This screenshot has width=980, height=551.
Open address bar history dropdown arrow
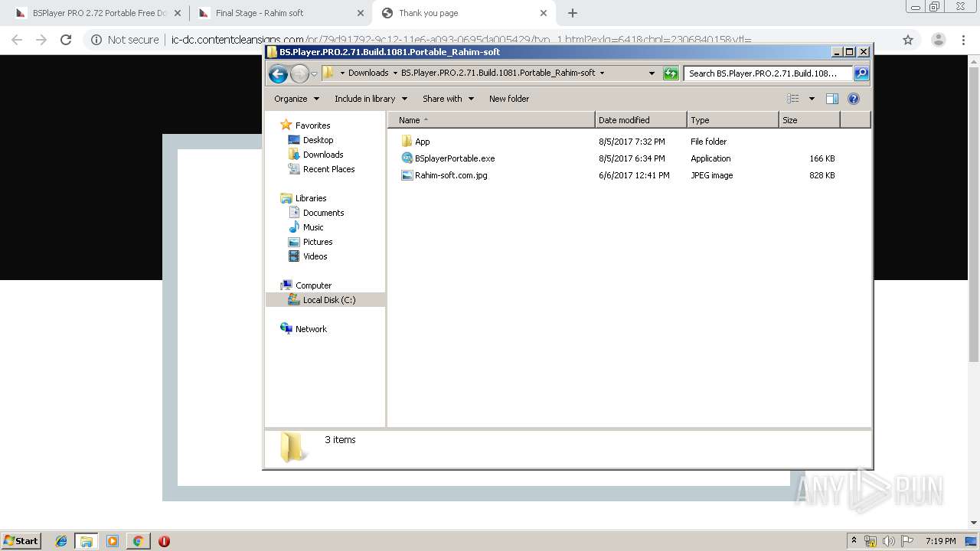(652, 73)
